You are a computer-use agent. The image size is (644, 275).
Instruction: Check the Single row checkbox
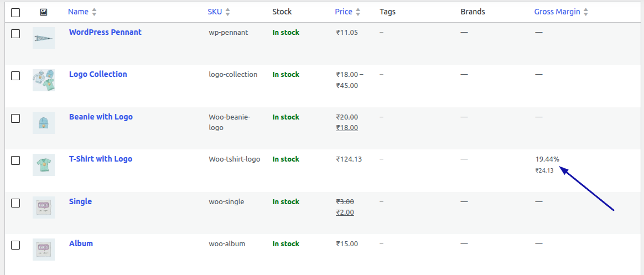pos(15,203)
